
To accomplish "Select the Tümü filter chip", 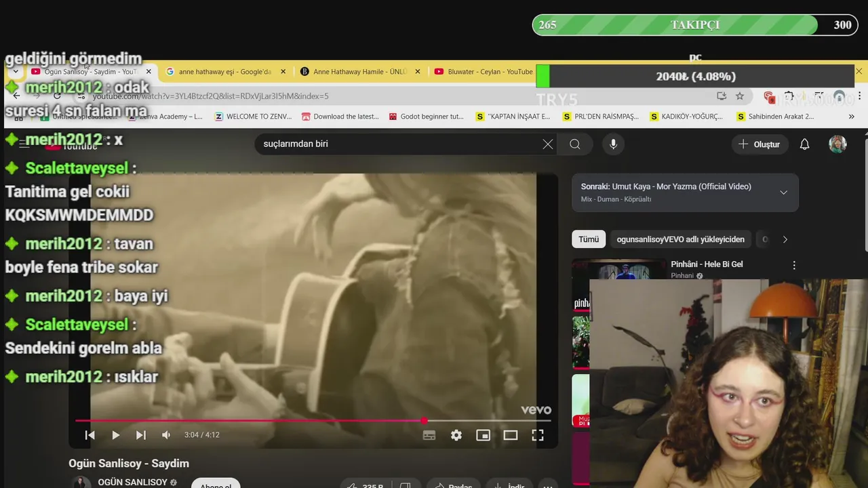I will point(589,239).
